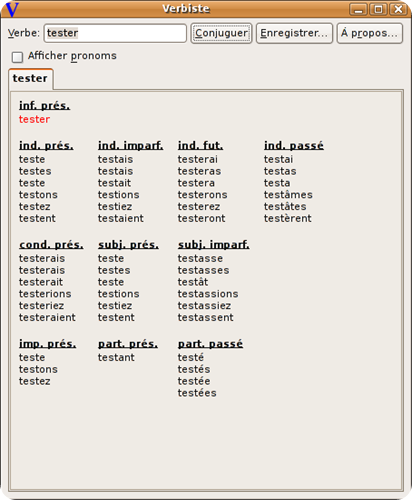412x500 pixels.
Task: Click the 'inf. prés.' heading
Action: coord(44,105)
